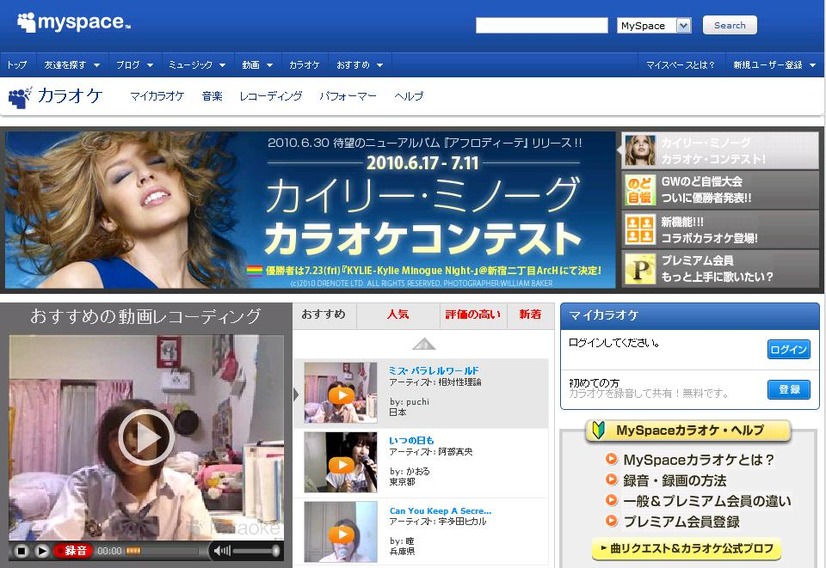Open the 音楽 sub-navigation link
Viewport: 826px width, 568px height.
tap(212, 96)
